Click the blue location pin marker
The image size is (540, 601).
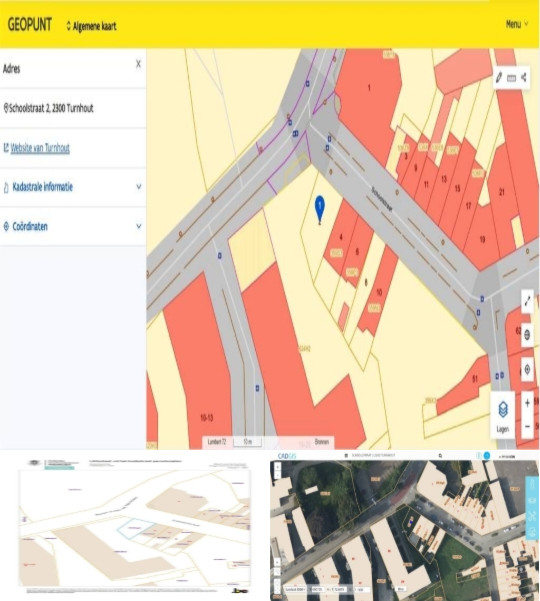click(x=320, y=209)
